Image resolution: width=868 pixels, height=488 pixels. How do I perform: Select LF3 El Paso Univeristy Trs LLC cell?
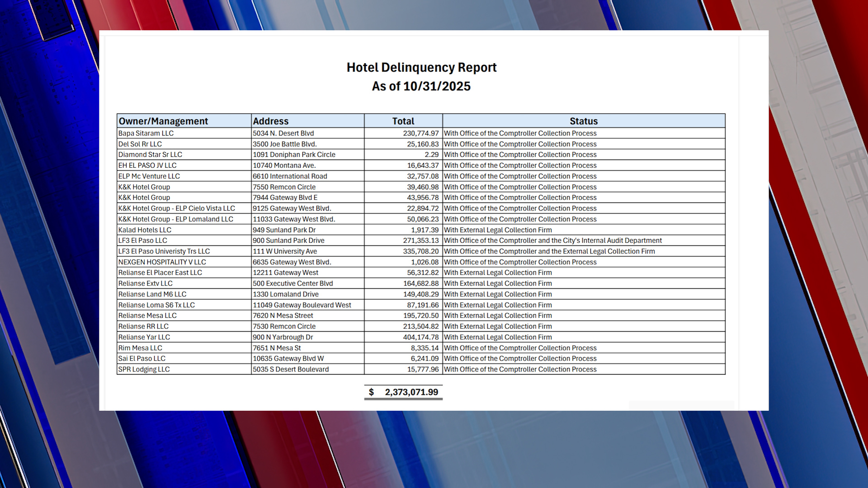(x=164, y=251)
